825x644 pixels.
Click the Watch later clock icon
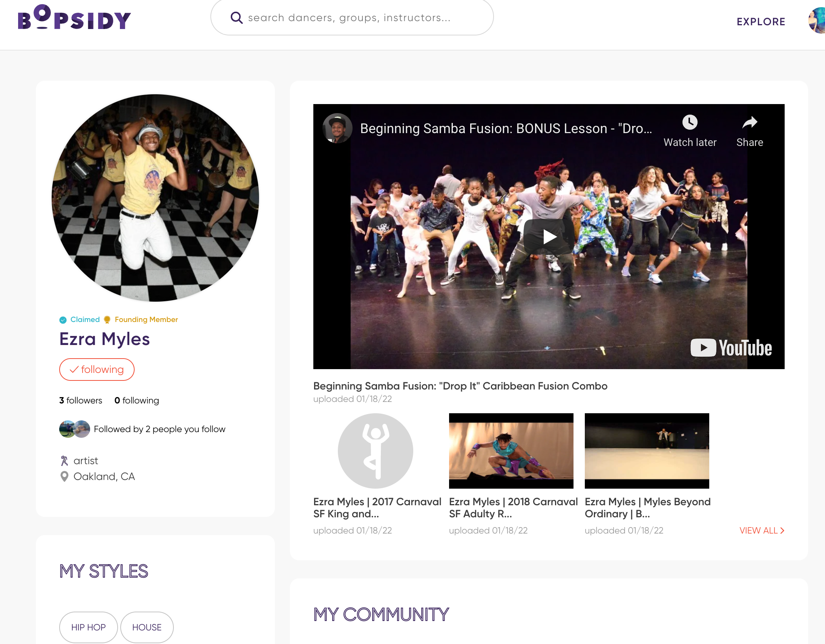point(690,123)
